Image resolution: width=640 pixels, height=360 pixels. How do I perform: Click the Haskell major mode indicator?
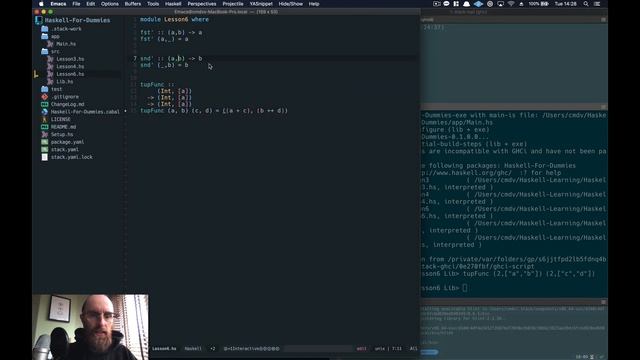193,349
